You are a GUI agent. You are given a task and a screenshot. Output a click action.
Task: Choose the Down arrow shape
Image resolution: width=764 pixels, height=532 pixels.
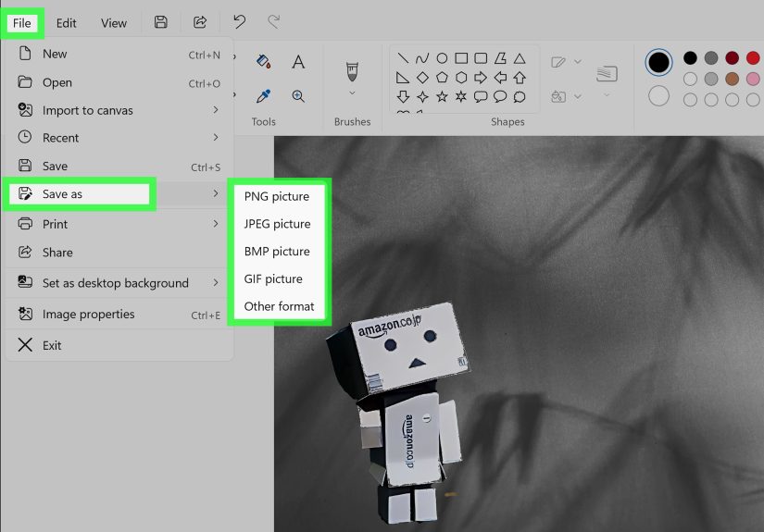point(403,96)
